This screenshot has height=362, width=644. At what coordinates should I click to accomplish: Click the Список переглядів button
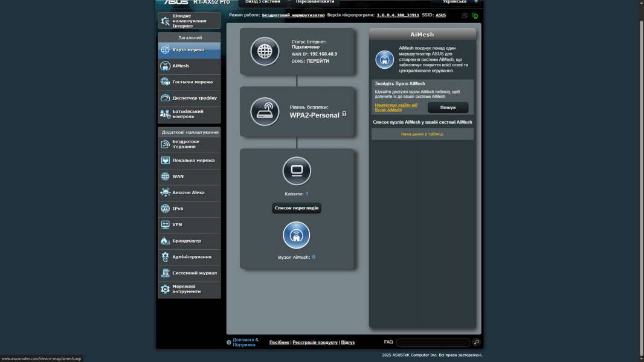click(x=297, y=208)
